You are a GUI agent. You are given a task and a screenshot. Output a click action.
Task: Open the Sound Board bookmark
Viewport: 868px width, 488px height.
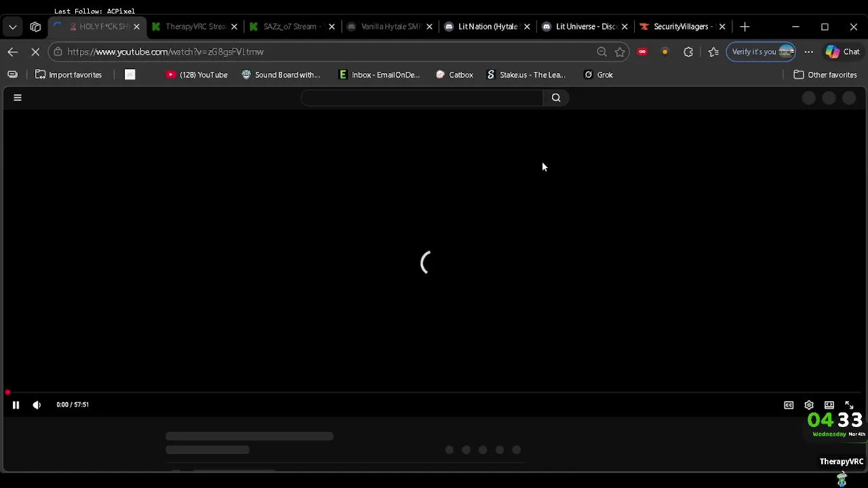pos(281,75)
